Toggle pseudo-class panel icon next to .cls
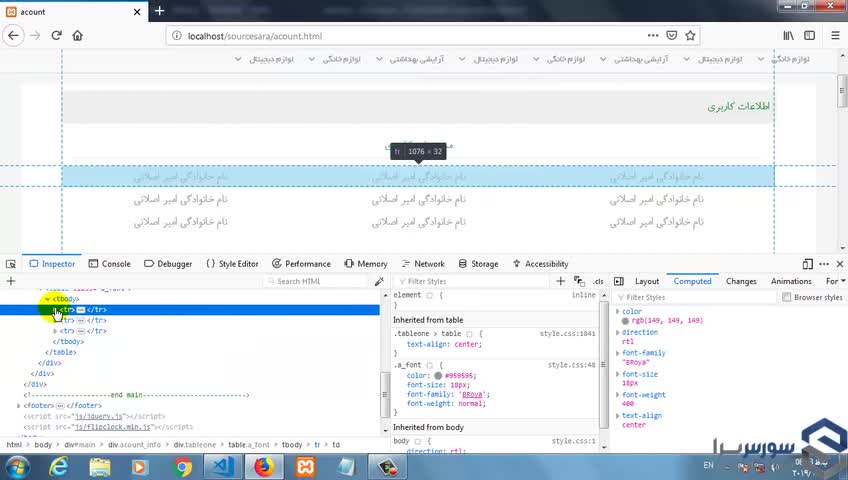The height and width of the screenshot is (480, 848). (x=579, y=281)
